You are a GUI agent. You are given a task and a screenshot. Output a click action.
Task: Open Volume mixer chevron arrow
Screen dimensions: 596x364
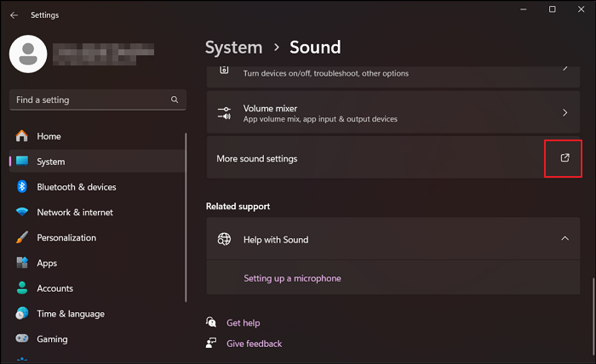pyautogui.click(x=564, y=113)
